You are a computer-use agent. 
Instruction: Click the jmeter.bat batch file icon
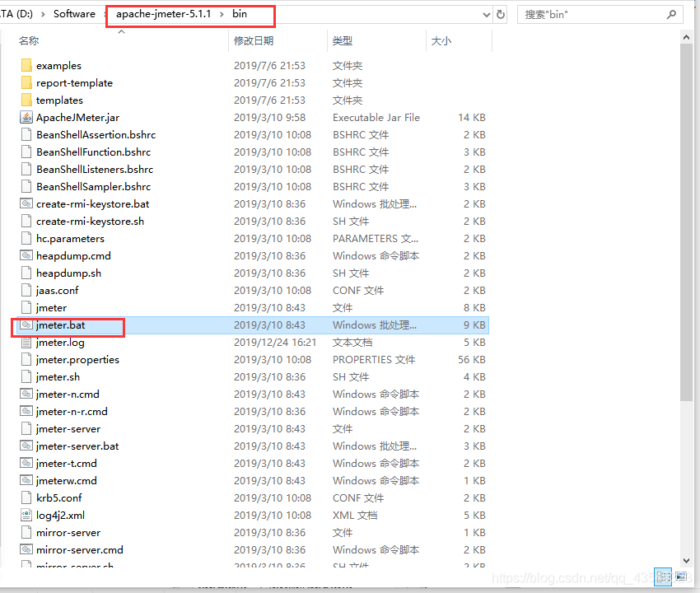pyautogui.click(x=26, y=325)
